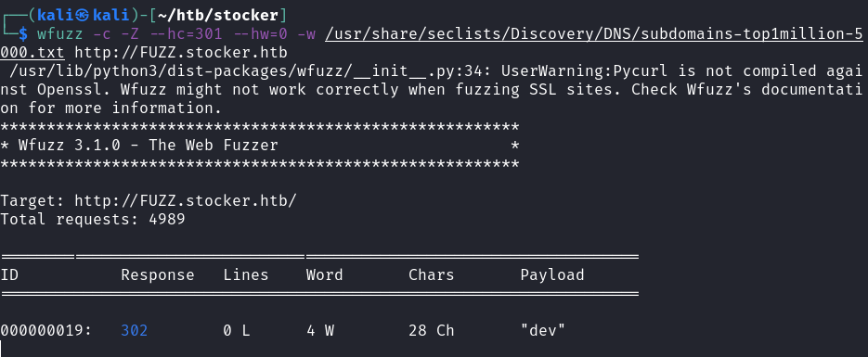Click the wfuzz command name
868x357 pixels.
pos(60,34)
